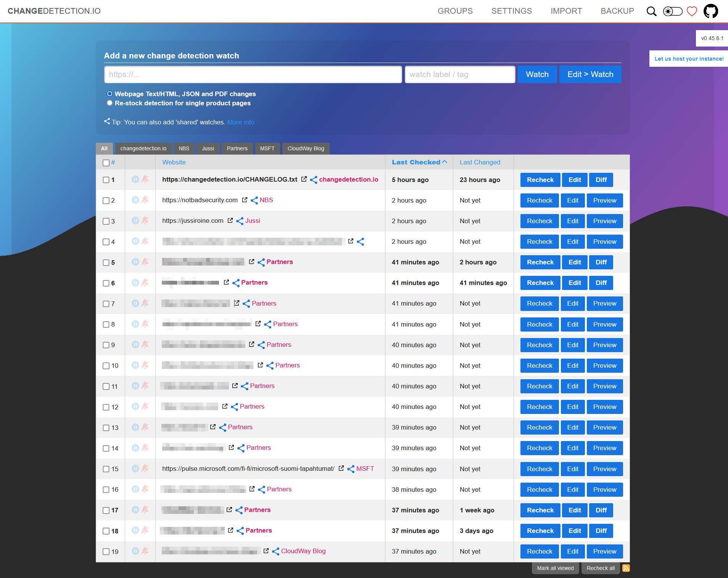The width and height of the screenshot is (728, 578).
Task: Click share icon in row 4
Action: click(361, 242)
